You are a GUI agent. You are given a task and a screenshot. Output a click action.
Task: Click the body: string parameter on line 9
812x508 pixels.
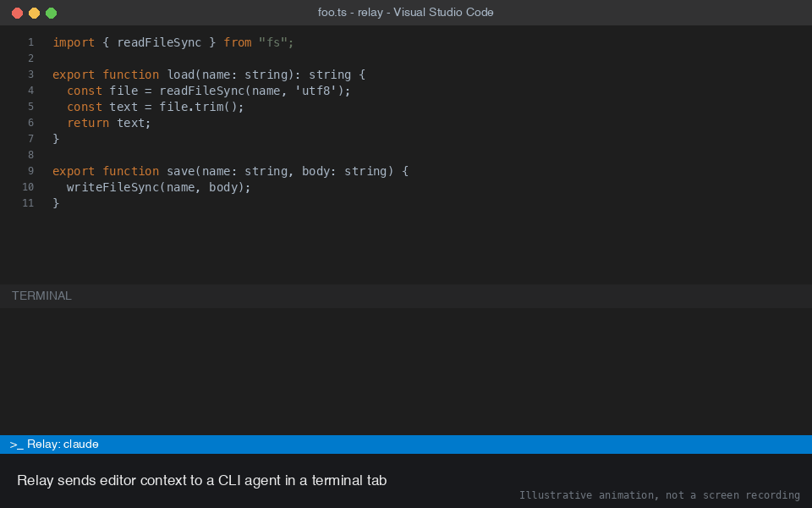[344, 171]
